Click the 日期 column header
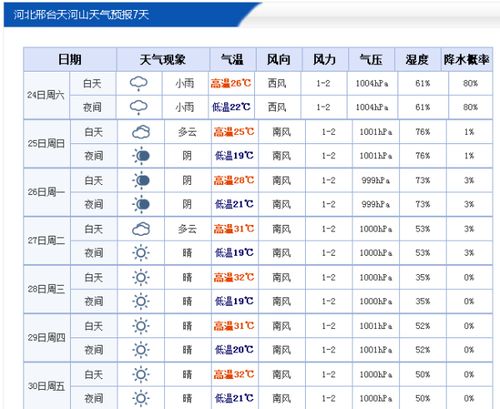Screen dimensions: 500x409 [x=70, y=60]
